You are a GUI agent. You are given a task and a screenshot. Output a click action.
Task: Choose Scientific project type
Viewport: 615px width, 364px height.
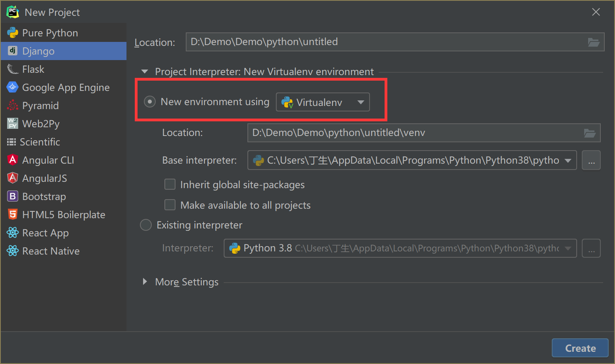pos(64,142)
